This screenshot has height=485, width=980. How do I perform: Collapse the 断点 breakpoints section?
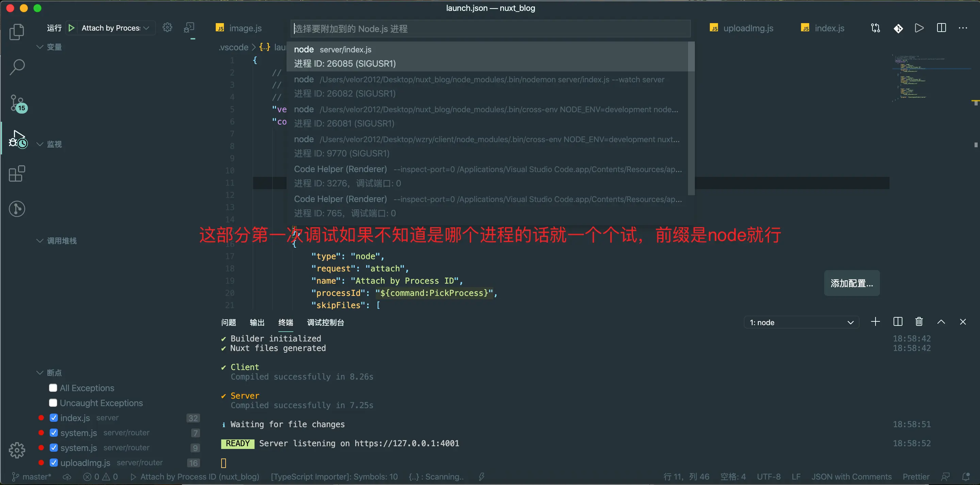[39, 372]
